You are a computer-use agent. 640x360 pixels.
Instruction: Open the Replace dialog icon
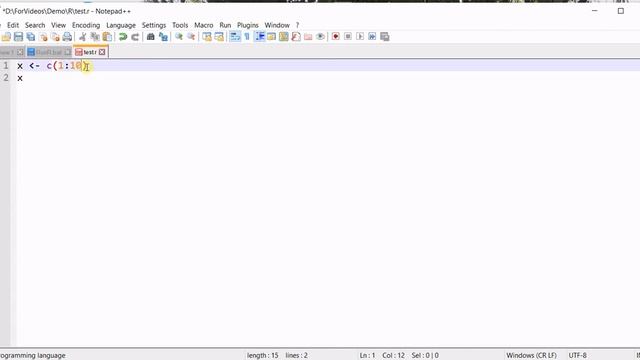[x=163, y=37]
